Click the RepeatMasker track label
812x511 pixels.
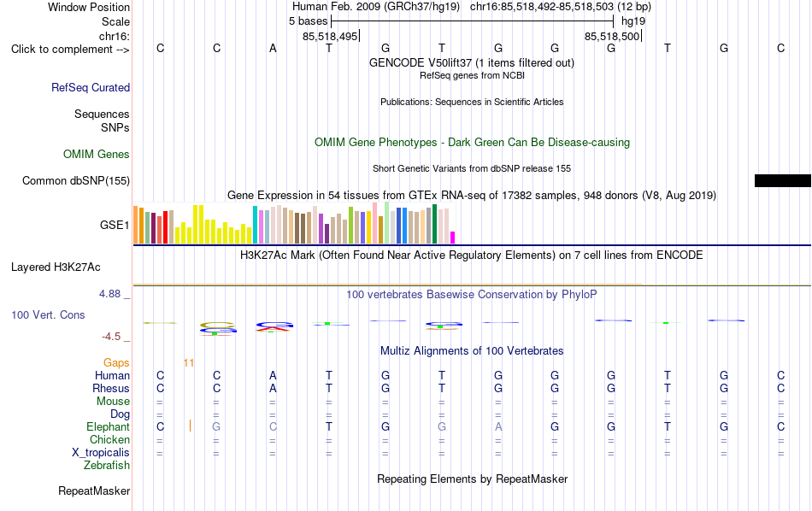click(x=94, y=490)
